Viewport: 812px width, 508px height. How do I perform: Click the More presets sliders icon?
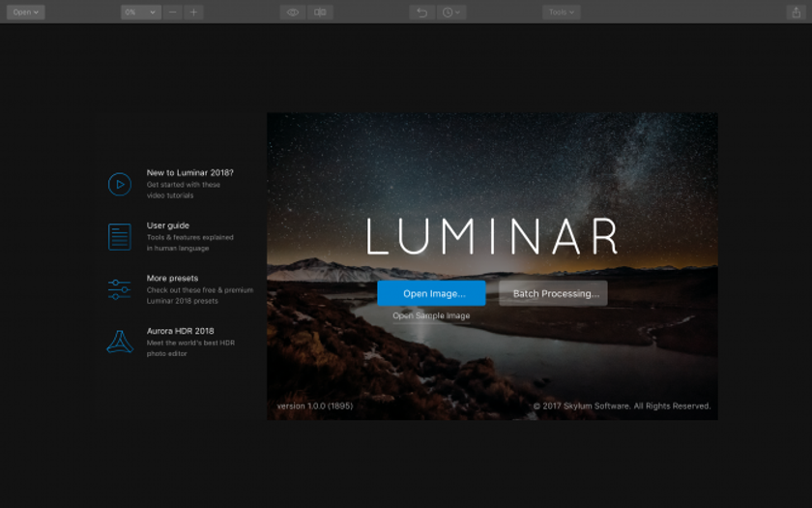click(120, 289)
